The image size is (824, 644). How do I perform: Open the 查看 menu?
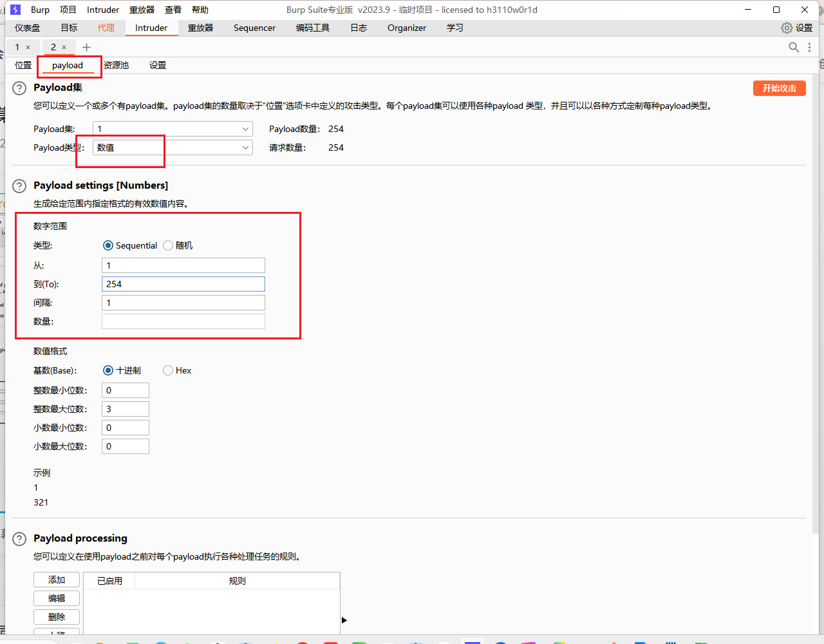click(x=173, y=10)
